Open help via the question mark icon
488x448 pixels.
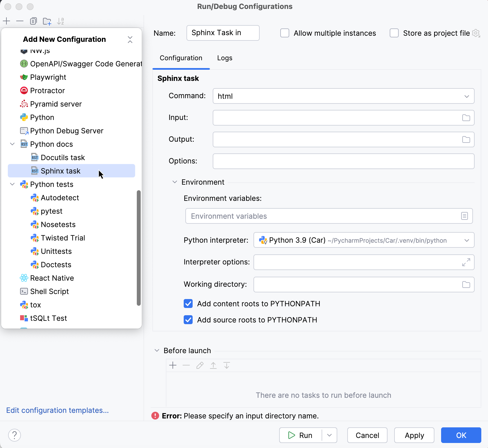(x=15, y=435)
